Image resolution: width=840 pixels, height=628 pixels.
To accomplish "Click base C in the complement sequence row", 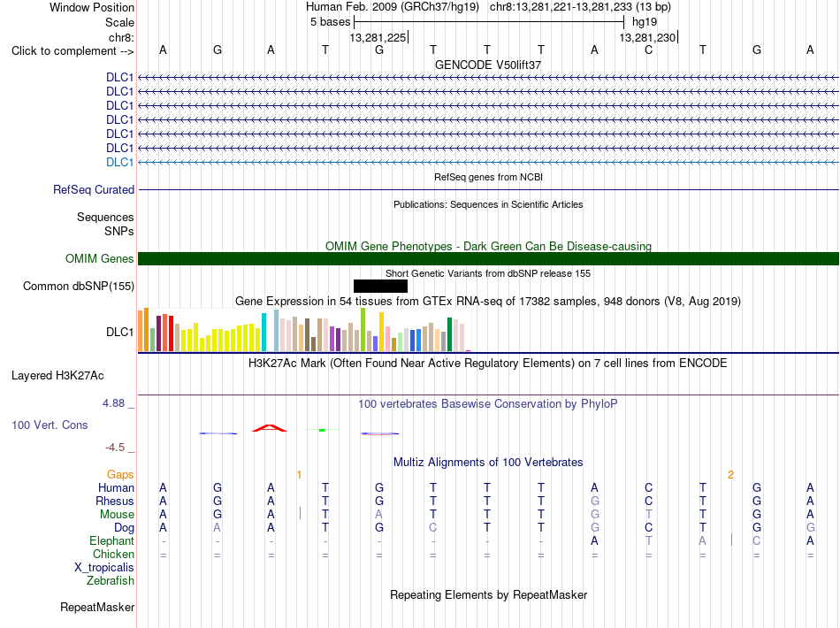I will coord(648,50).
